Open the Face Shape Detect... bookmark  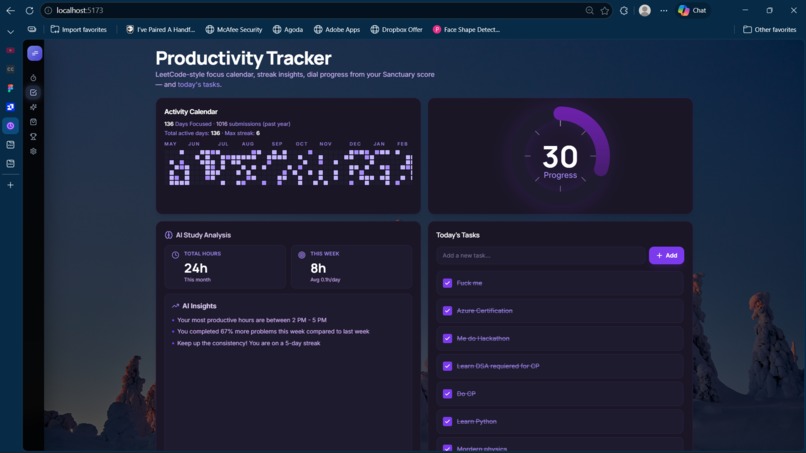point(466,29)
